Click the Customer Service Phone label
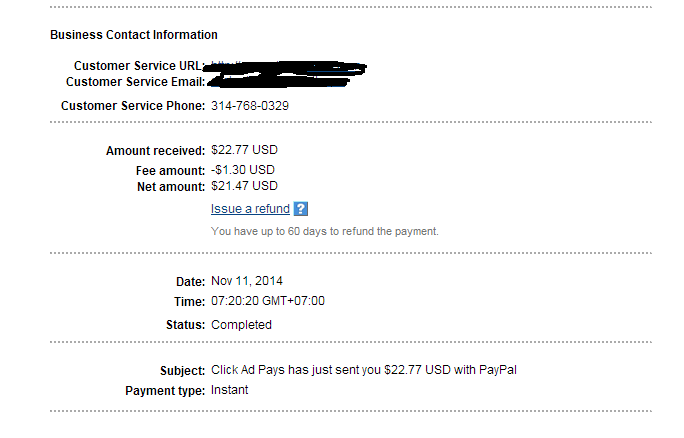 133,106
